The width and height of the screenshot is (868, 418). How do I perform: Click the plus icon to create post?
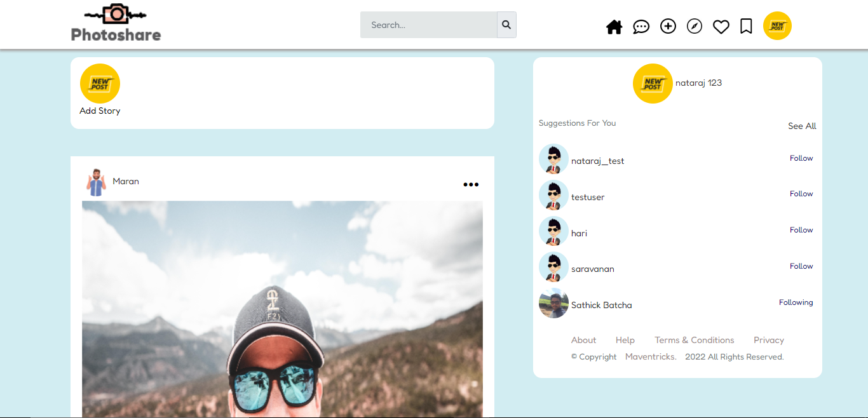(668, 26)
